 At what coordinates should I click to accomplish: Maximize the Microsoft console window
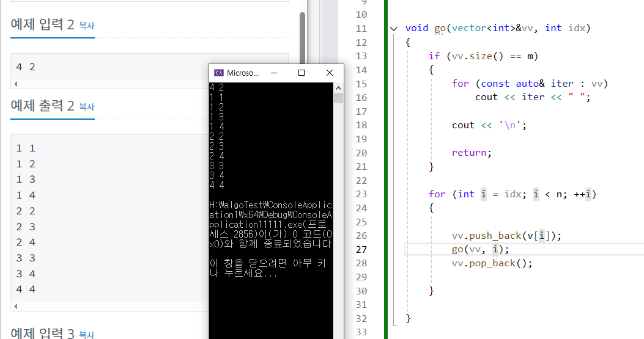[302, 73]
